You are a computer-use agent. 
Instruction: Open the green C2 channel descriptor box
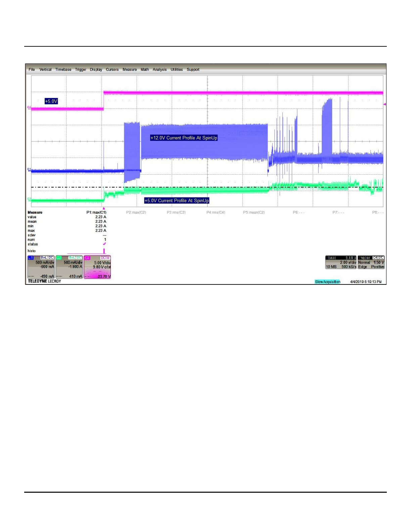tap(69, 267)
